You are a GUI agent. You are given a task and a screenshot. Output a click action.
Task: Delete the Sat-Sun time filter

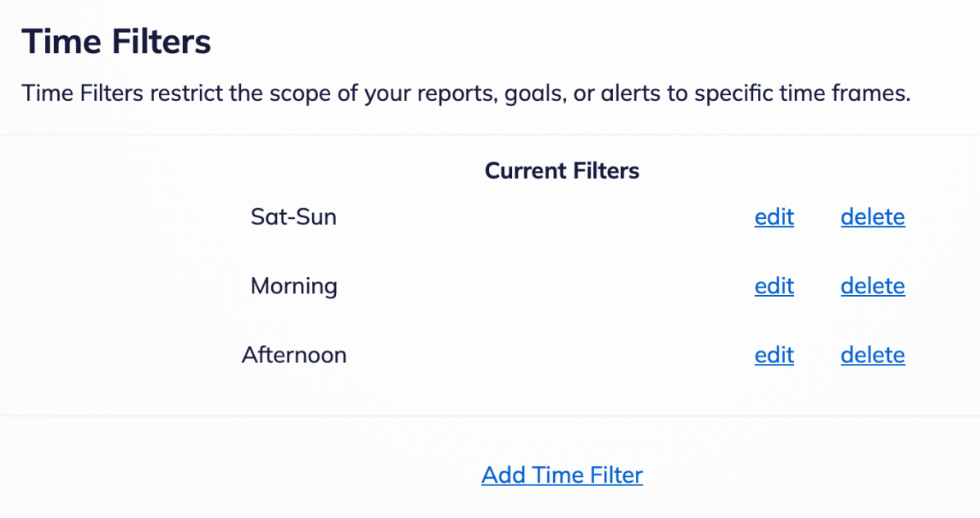[x=873, y=217]
